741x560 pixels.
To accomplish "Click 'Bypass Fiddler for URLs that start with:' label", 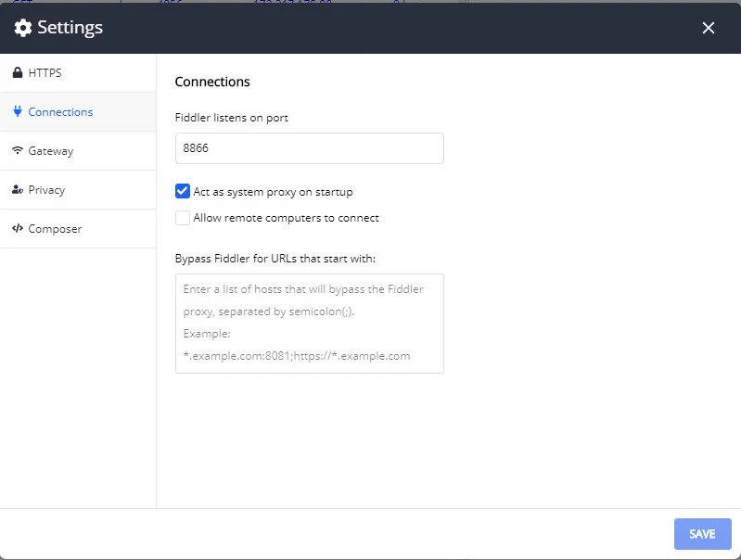I will click(x=275, y=259).
